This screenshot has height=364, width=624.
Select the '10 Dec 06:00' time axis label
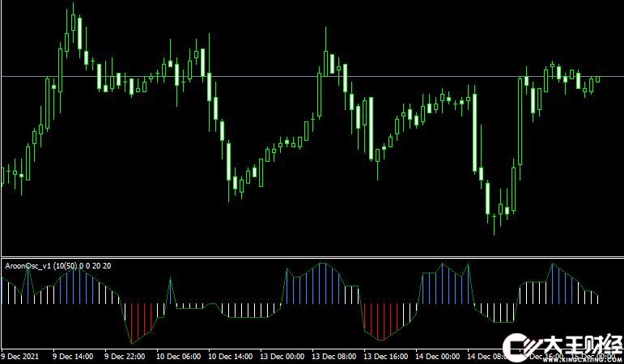point(178,357)
